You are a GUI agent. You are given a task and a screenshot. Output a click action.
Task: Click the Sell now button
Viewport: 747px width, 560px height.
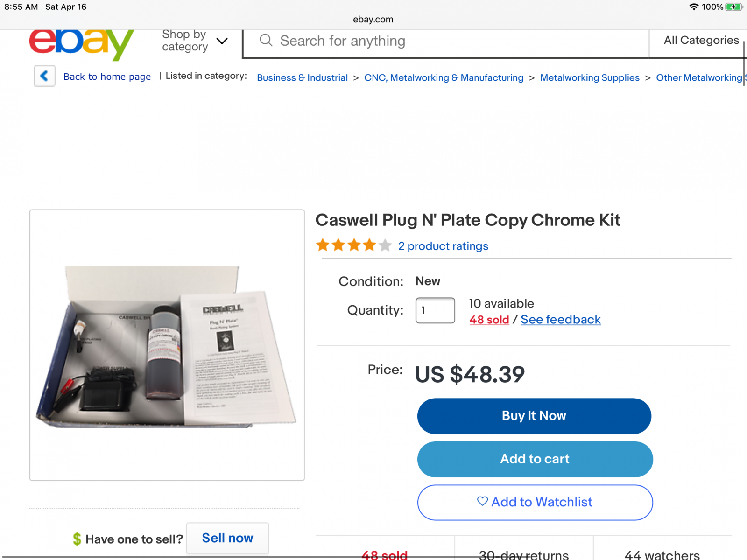227,538
